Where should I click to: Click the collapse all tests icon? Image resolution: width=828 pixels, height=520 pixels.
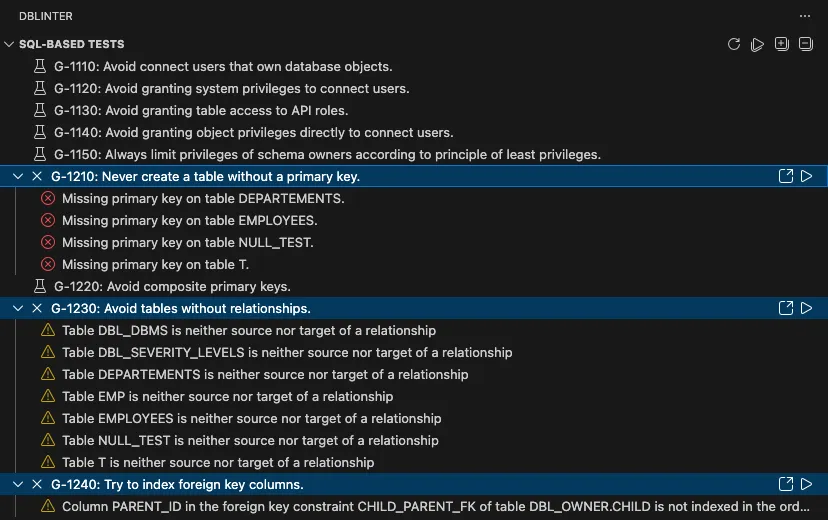pos(806,44)
